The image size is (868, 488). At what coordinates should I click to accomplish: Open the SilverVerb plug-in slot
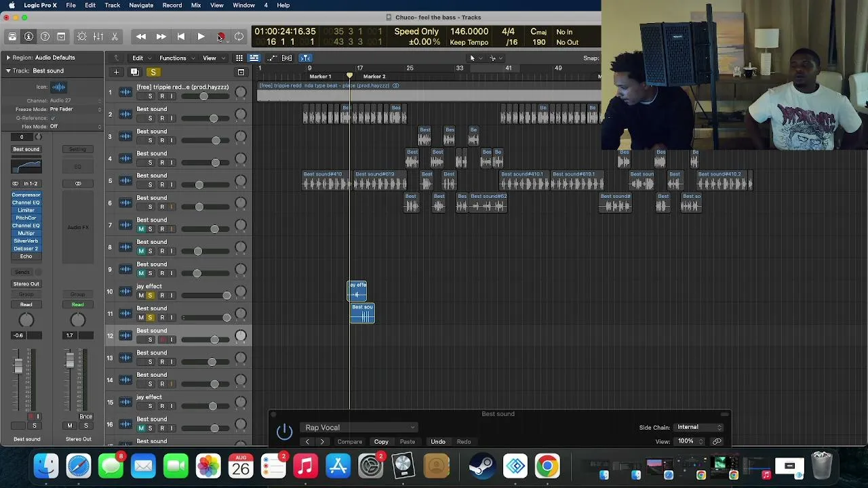[x=26, y=241]
